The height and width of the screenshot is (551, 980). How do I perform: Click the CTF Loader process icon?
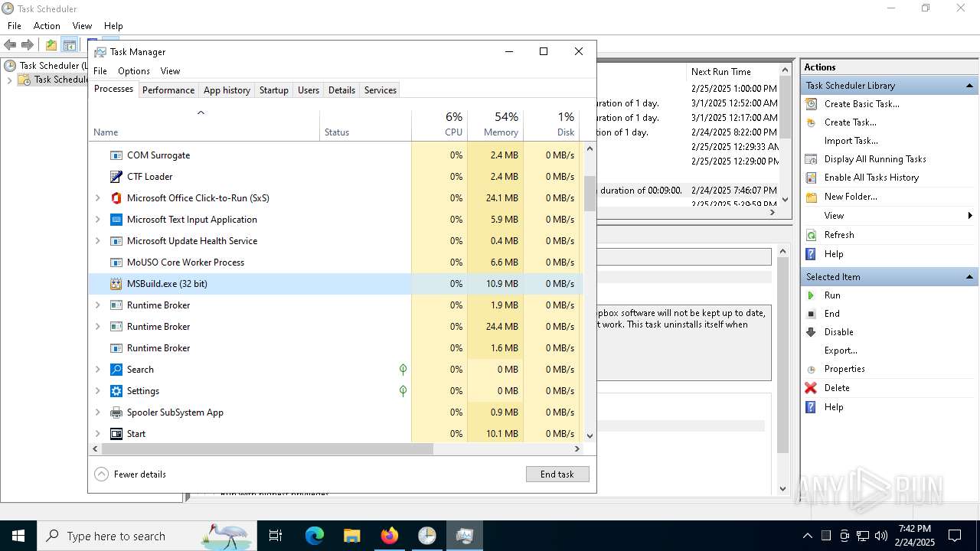point(116,177)
